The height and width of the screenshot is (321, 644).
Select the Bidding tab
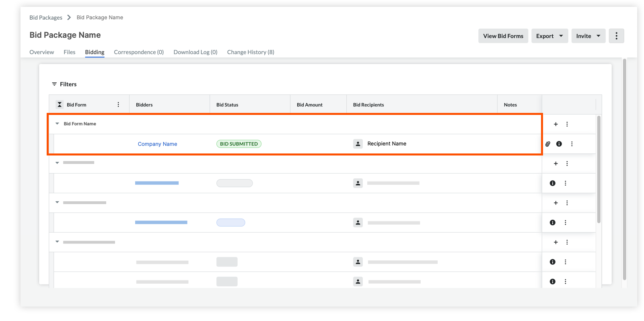95,52
